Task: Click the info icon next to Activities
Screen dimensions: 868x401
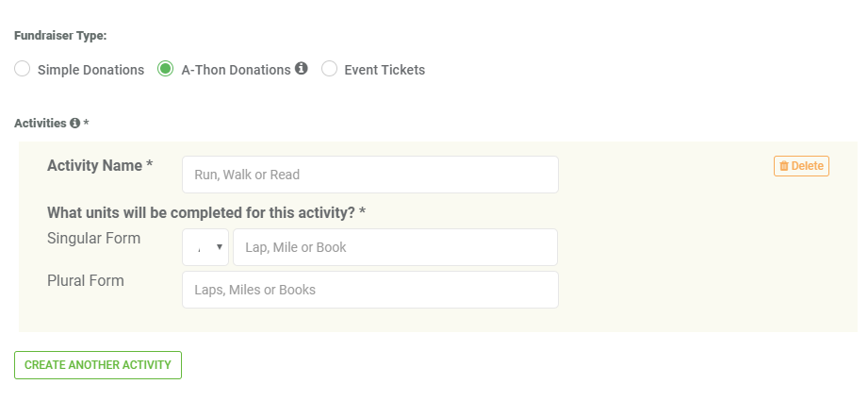Action: pyautogui.click(x=74, y=123)
